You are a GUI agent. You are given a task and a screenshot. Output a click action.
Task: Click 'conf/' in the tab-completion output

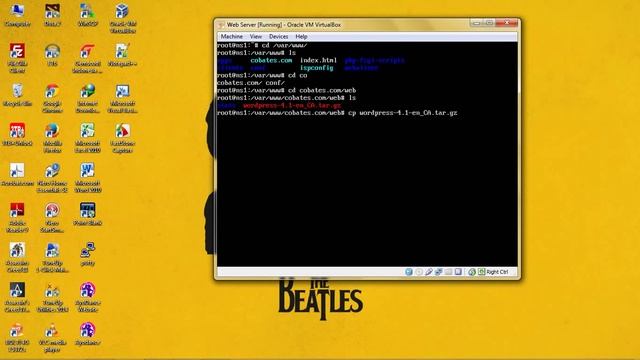[x=275, y=83]
